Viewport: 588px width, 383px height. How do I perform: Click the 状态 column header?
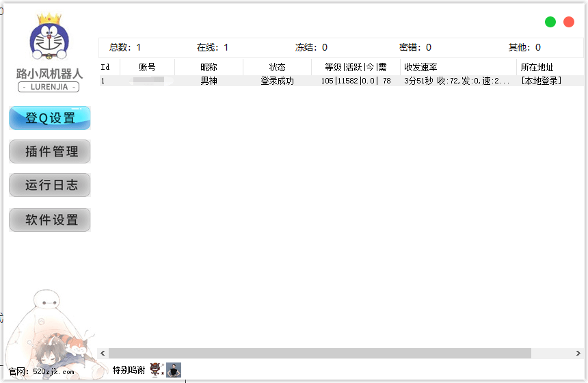(x=277, y=67)
